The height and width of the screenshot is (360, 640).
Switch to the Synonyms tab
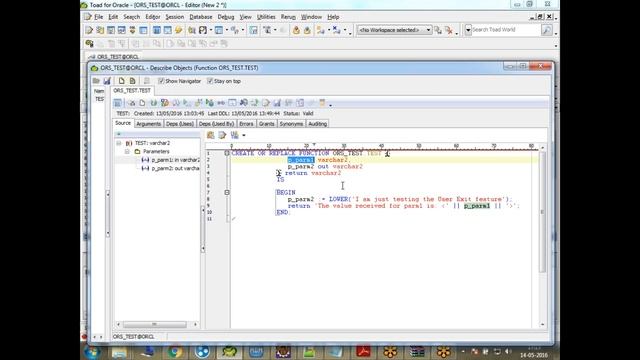click(291, 124)
